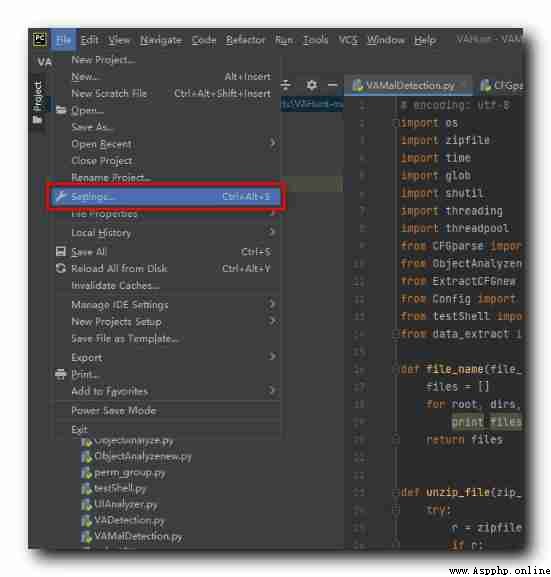Image resolution: width=551 pixels, height=577 pixels.
Task: Select ObjectAnalyzenew.py in project tree
Action: pyautogui.click(x=143, y=457)
